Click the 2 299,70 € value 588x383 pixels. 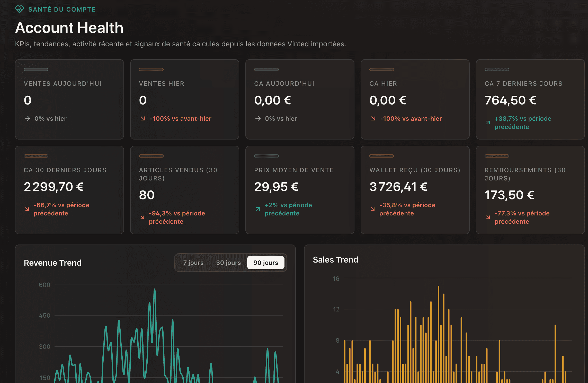pos(54,187)
